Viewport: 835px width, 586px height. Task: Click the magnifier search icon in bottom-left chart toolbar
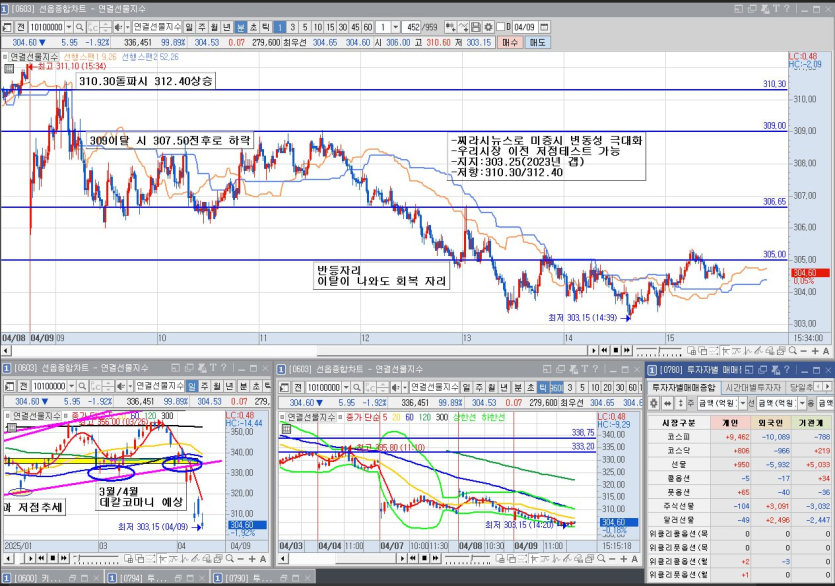click(x=82, y=386)
